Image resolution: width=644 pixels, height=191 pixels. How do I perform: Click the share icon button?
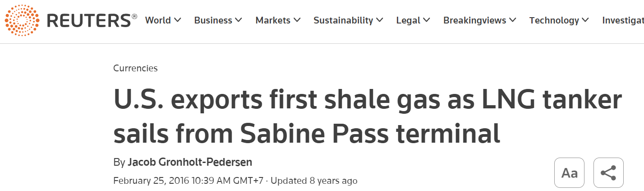608,172
